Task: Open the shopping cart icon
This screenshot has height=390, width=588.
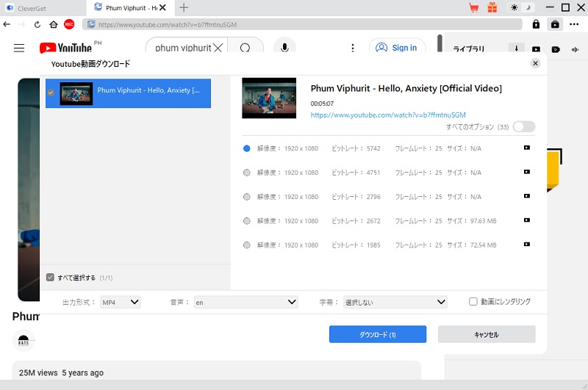Action: tap(474, 7)
